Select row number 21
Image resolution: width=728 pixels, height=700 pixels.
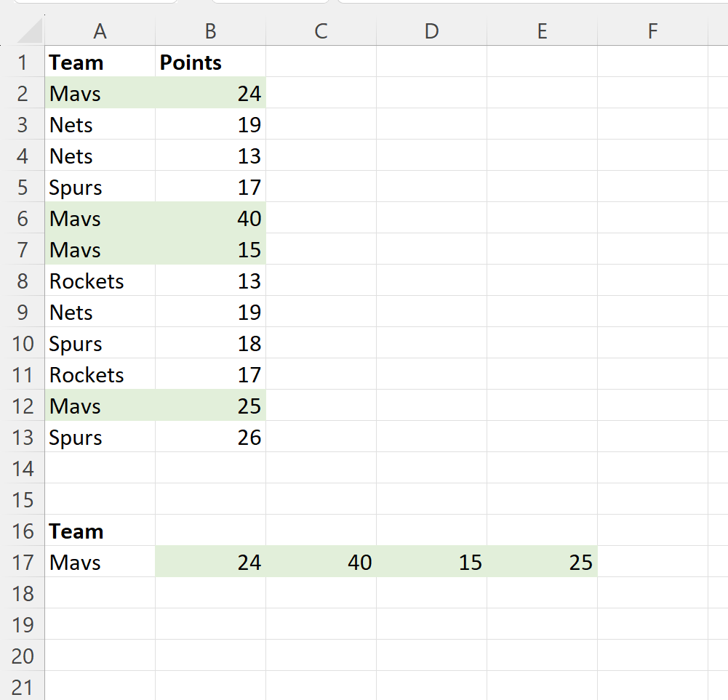24,687
